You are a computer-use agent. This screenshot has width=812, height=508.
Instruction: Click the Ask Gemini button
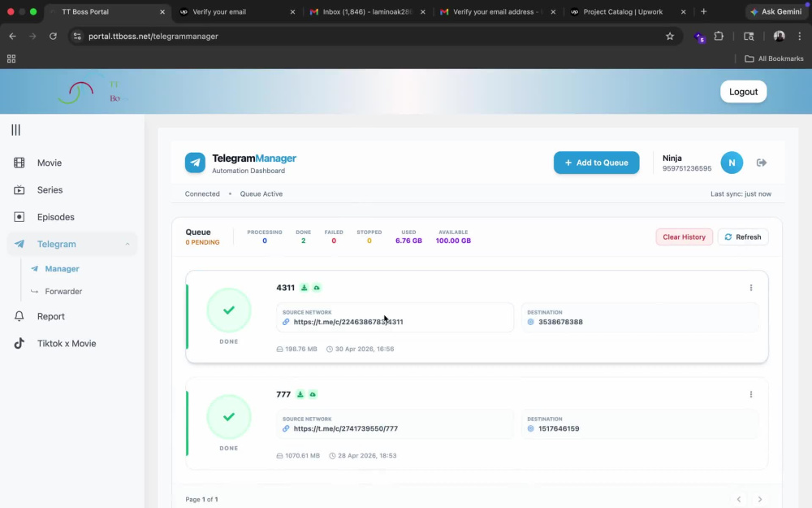[x=775, y=12]
